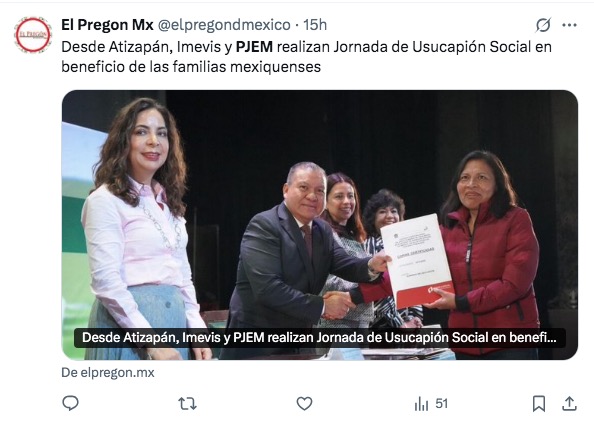Click the tweet text about Usucapión Social
This screenshot has height=425, width=594.
click(306, 57)
